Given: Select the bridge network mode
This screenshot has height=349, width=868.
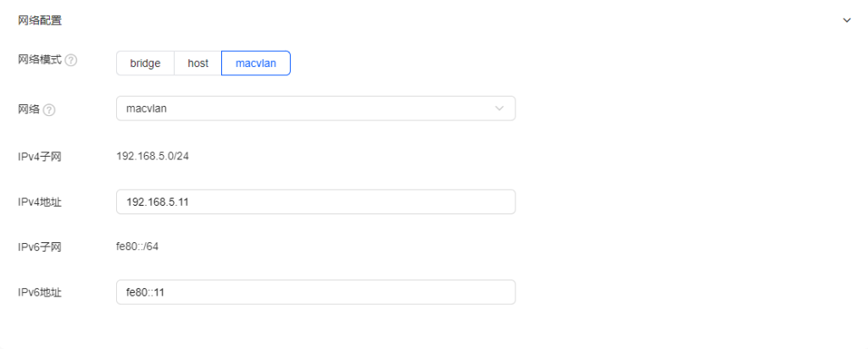Looking at the screenshot, I should pyautogui.click(x=145, y=64).
